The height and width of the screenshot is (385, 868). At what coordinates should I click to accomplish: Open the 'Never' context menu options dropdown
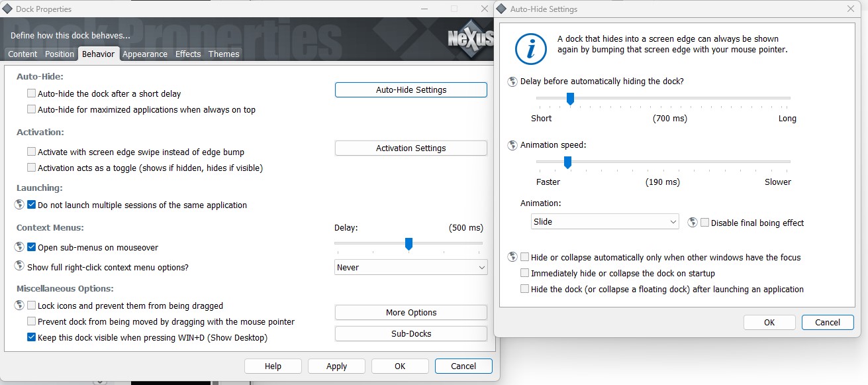(x=410, y=267)
